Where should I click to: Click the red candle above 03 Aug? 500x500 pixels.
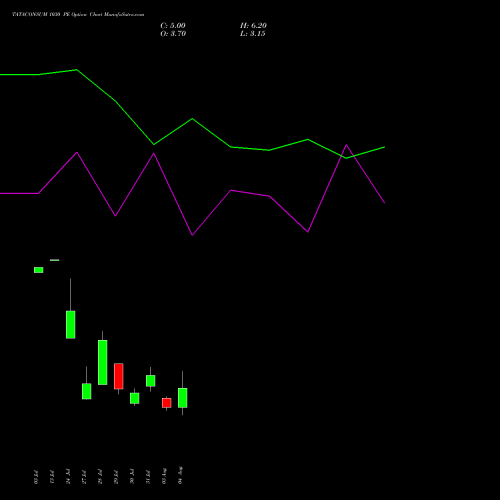(x=167, y=403)
